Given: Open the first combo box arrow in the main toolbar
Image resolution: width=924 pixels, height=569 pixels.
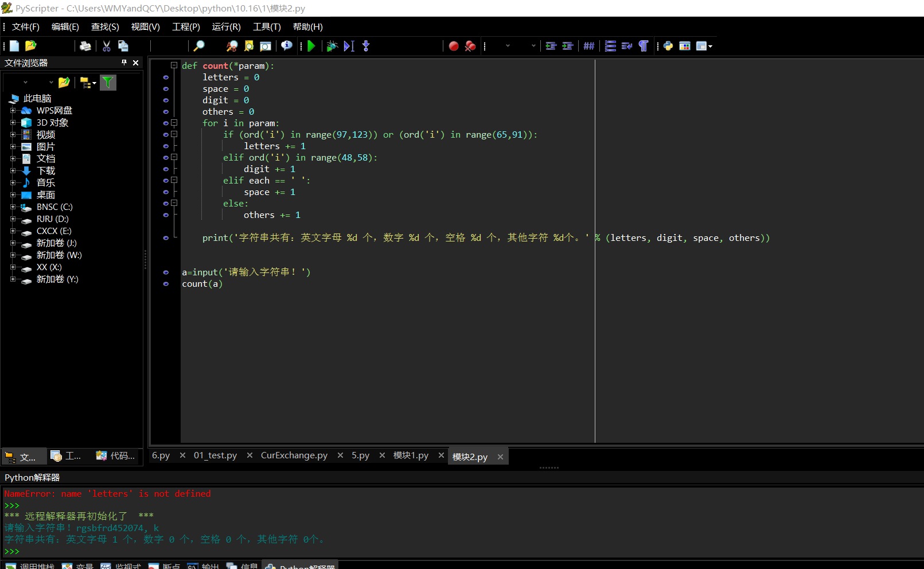Looking at the screenshot, I should tap(508, 46).
